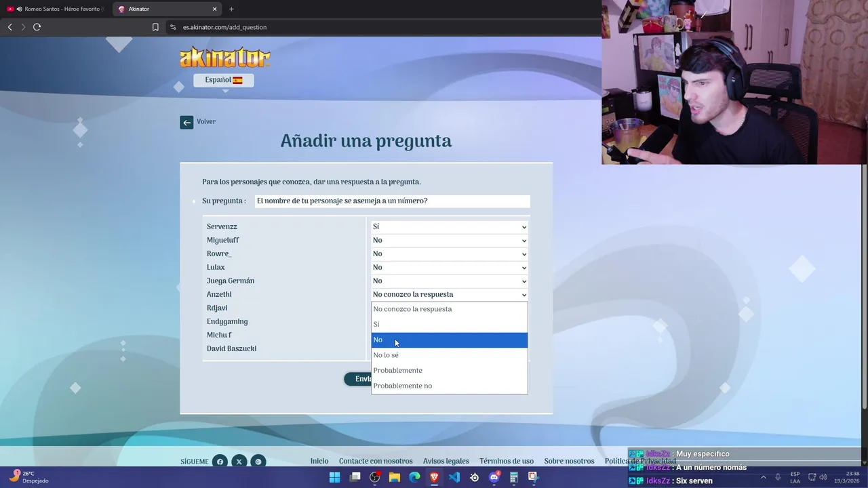Open answer dropdown for Servenzz

point(449,227)
